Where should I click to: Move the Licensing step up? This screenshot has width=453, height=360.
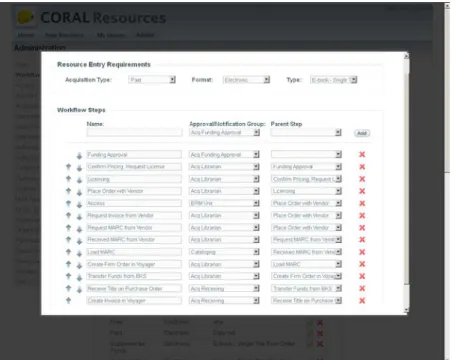pyautogui.click(x=68, y=178)
